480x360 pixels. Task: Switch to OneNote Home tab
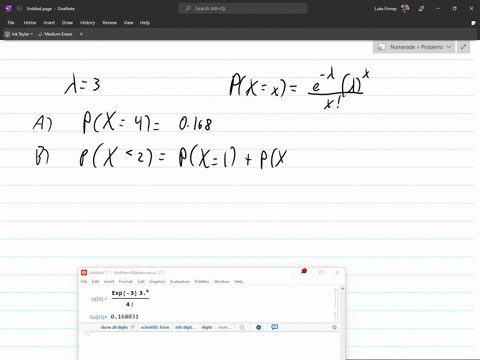(x=30, y=23)
